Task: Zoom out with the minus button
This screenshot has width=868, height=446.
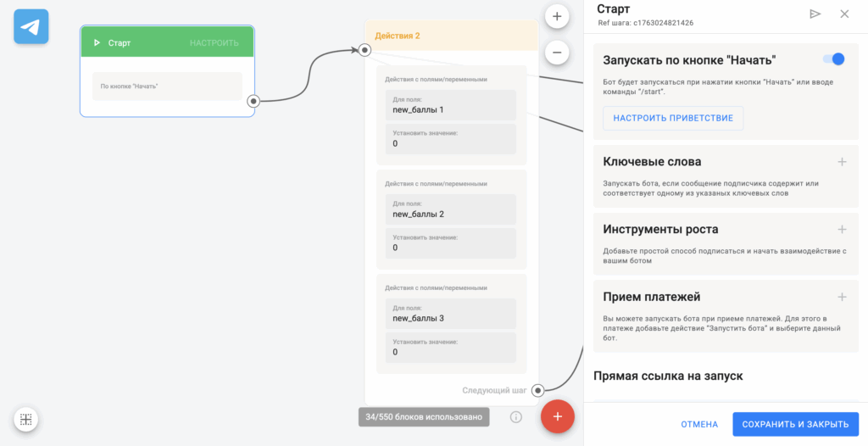Action: (x=557, y=53)
